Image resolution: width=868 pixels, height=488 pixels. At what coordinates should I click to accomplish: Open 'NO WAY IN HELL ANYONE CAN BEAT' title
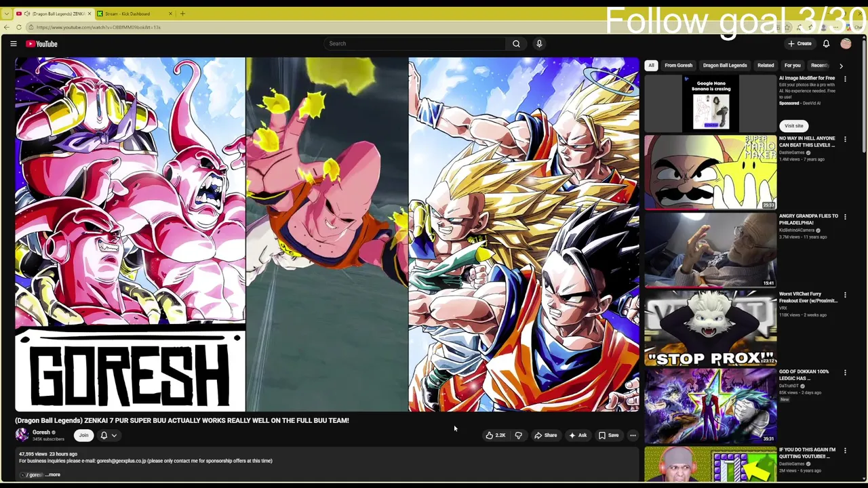point(807,142)
